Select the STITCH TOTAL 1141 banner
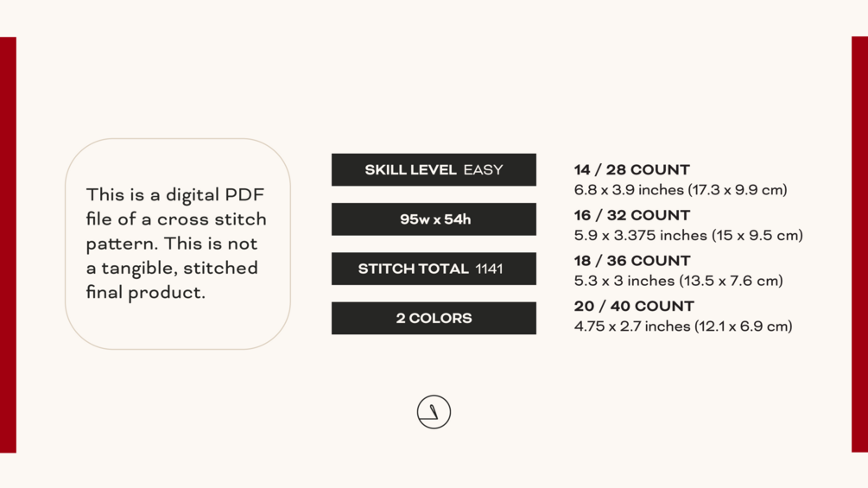868x488 pixels. click(434, 269)
